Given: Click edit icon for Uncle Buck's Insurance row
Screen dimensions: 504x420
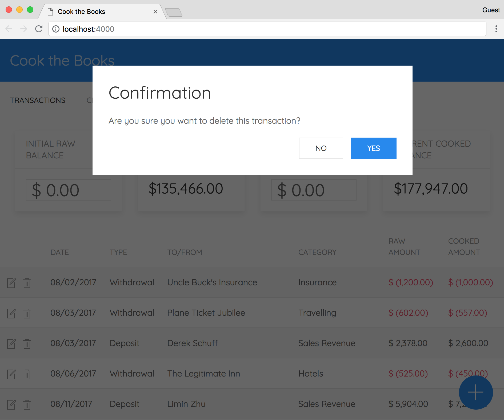Looking at the screenshot, I should coord(11,283).
